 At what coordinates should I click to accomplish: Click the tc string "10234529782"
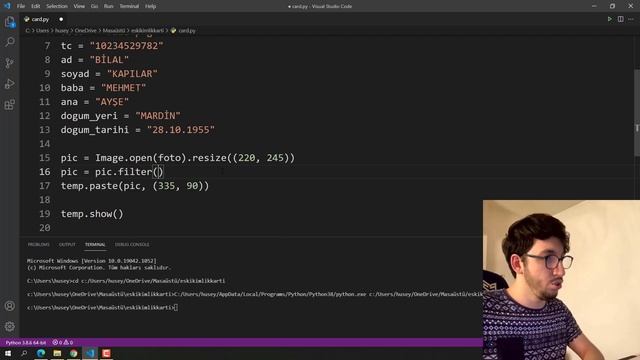tap(127, 46)
